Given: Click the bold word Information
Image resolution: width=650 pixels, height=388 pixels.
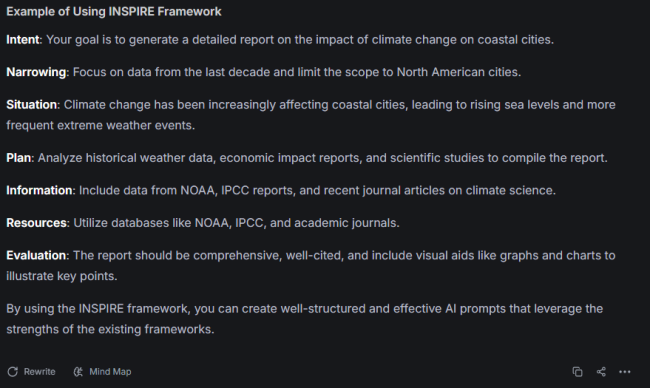Looking at the screenshot, I should [39, 190].
